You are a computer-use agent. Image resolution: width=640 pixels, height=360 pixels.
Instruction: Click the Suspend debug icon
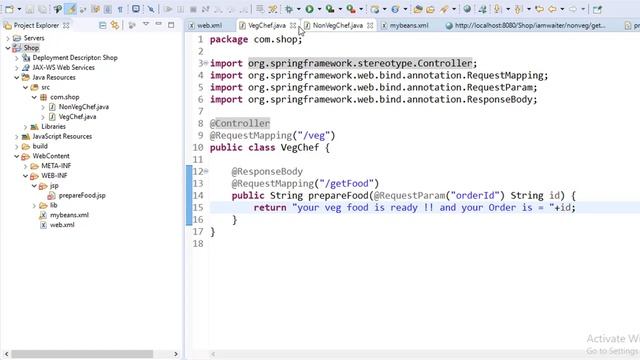coord(180,9)
